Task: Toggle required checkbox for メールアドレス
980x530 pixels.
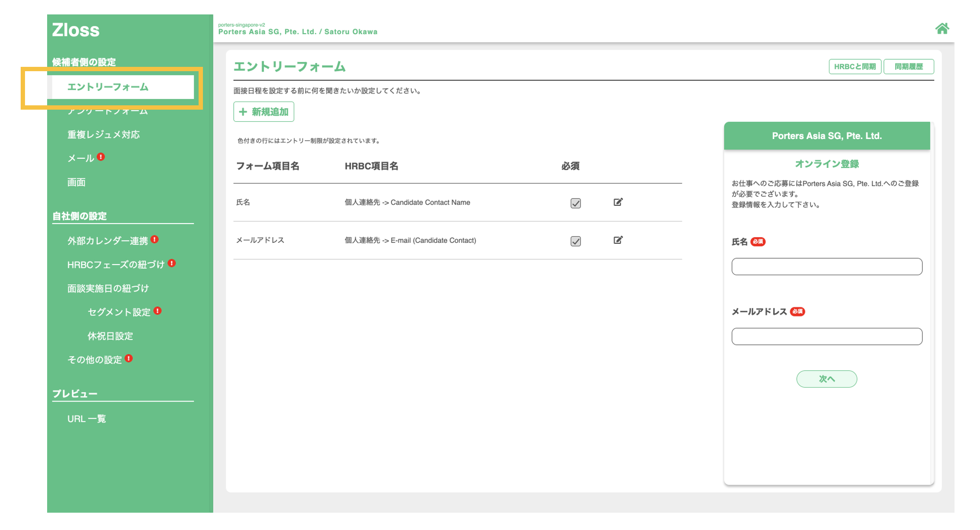Action: pos(575,241)
